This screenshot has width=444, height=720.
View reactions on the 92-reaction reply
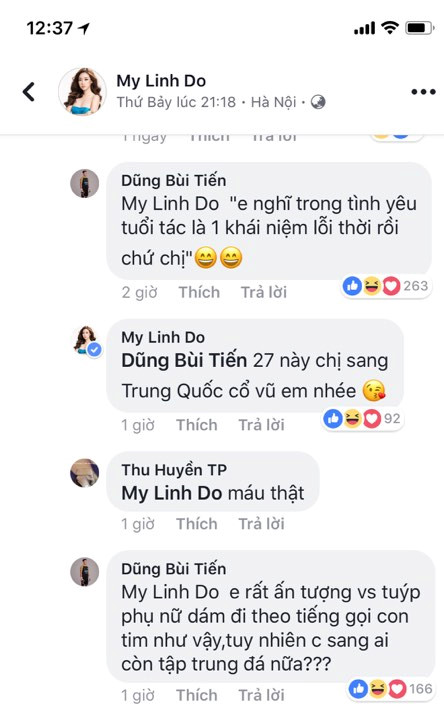362,418
